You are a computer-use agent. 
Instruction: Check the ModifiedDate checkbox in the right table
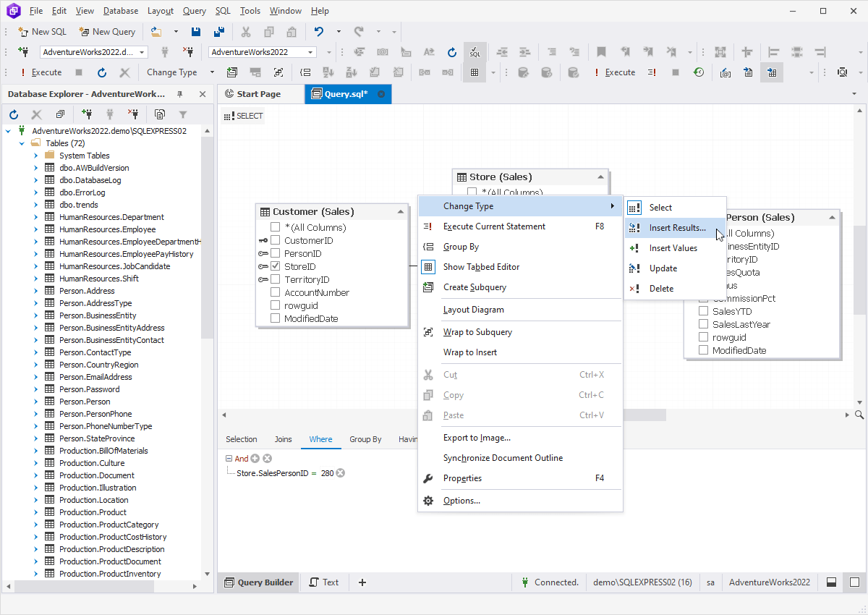pos(703,350)
